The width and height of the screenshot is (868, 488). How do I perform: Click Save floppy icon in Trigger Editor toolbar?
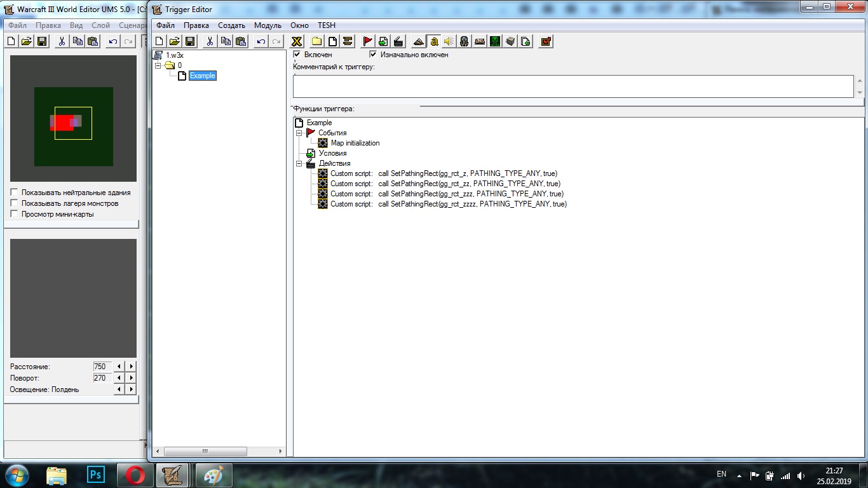coord(191,41)
